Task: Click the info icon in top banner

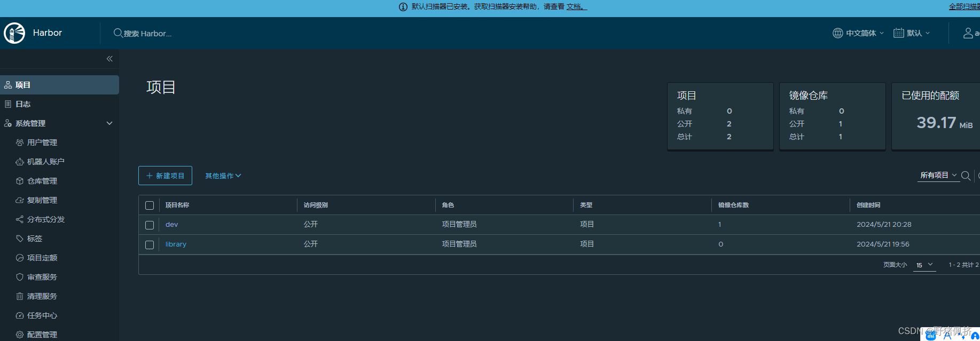Action: (x=403, y=7)
